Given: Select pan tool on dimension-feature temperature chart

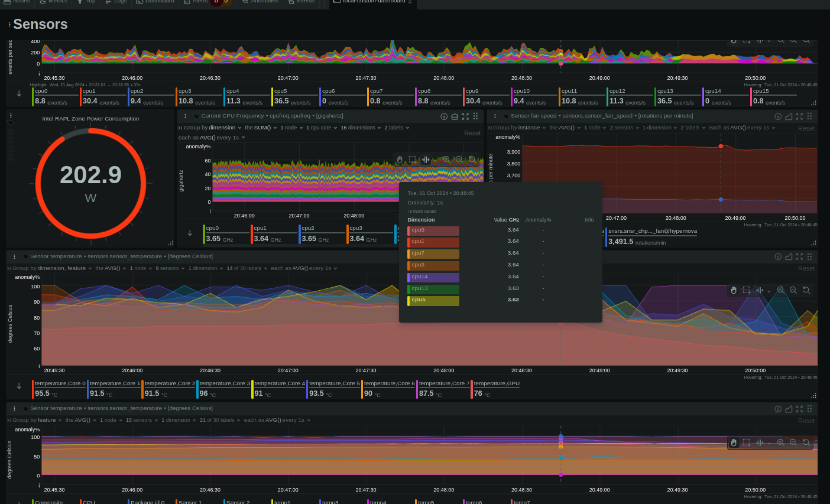Looking at the screenshot, I should coord(734,290).
